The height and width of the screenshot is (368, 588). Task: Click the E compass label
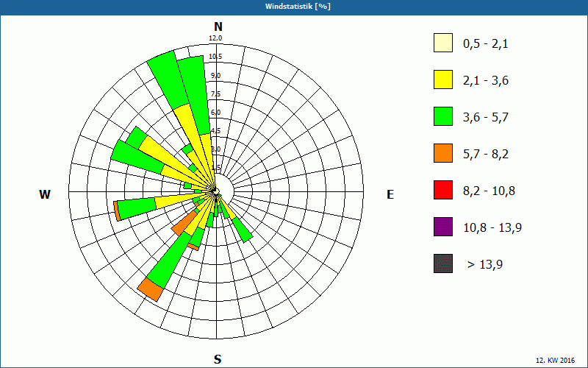coord(390,194)
